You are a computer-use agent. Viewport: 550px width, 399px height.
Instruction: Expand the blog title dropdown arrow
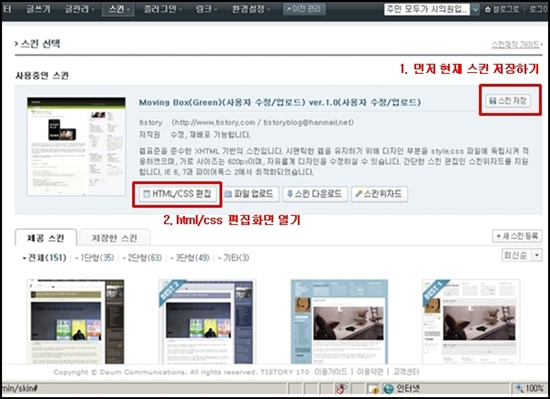(x=475, y=9)
